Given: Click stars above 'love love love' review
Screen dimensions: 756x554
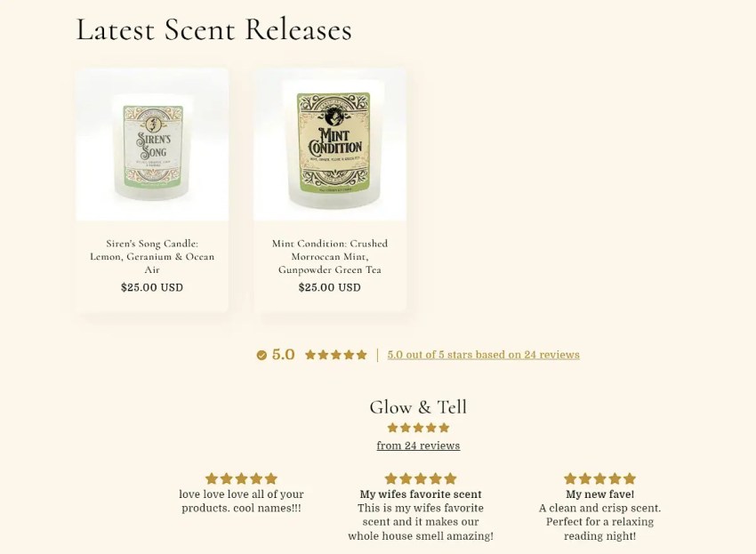Looking at the screenshot, I should tap(241, 478).
